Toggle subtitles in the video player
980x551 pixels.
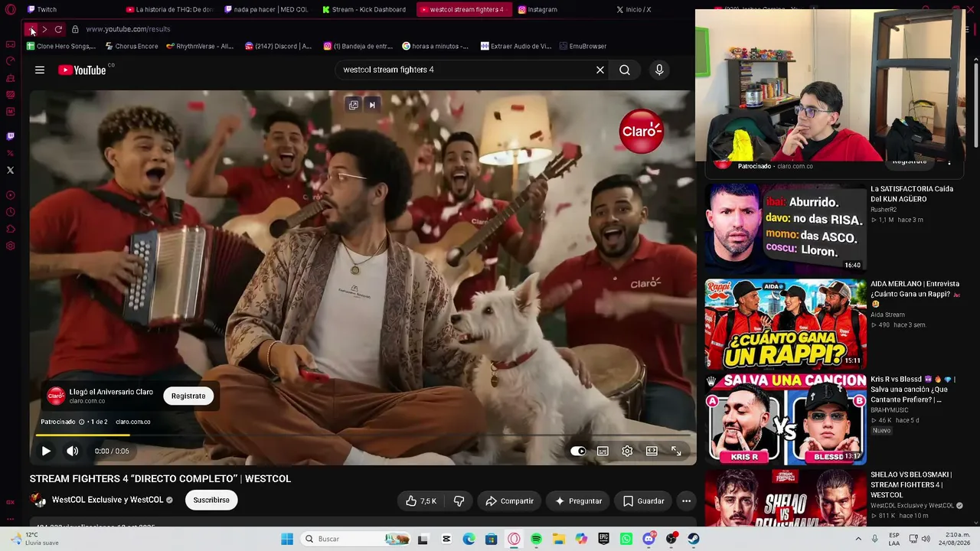[x=603, y=452]
